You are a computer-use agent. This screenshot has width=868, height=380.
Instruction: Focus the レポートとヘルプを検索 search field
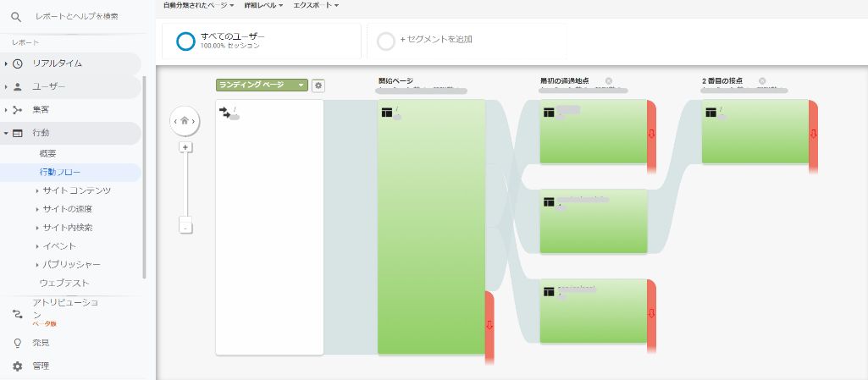tap(76, 17)
